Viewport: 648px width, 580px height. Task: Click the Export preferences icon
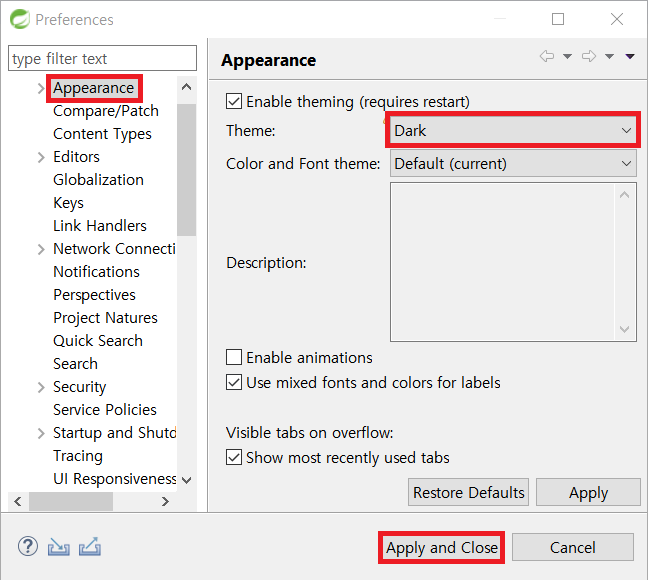pos(90,547)
